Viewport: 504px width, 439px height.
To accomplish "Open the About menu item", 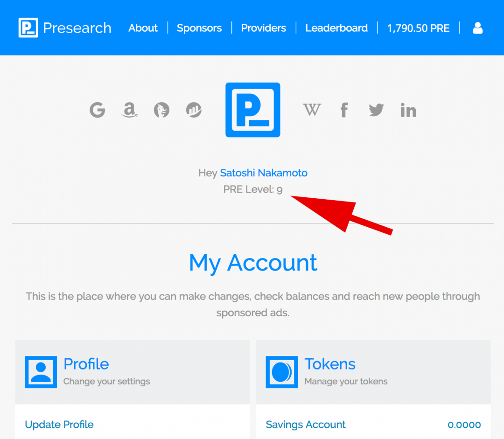I will 143,28.
